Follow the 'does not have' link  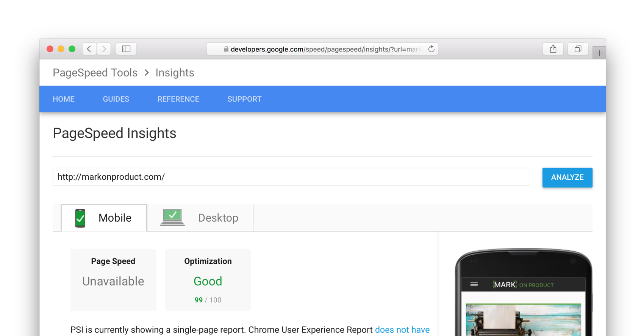402,330
